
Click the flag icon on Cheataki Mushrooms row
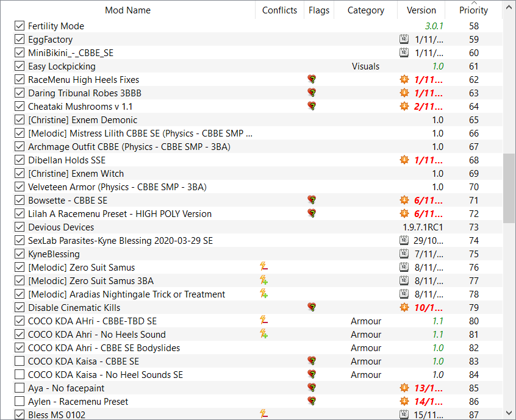click(312, 106)
